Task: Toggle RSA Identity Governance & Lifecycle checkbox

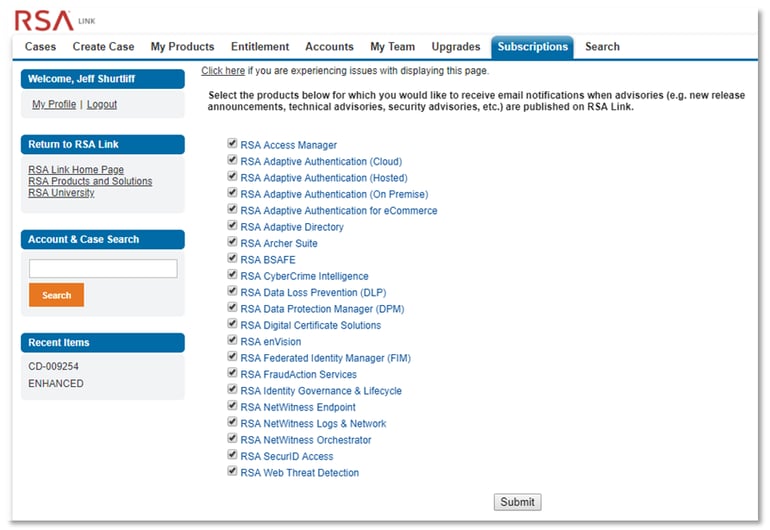Action: point(232,389)
